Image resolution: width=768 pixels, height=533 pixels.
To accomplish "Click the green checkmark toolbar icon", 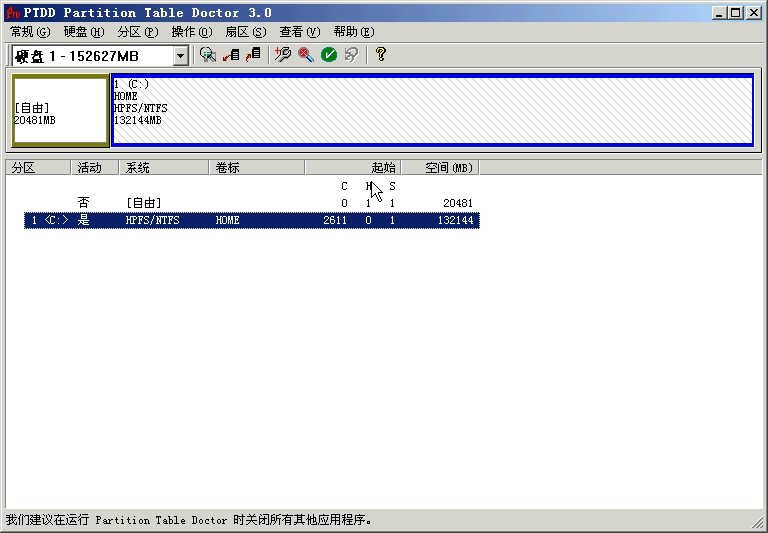I will pos(328,55).
